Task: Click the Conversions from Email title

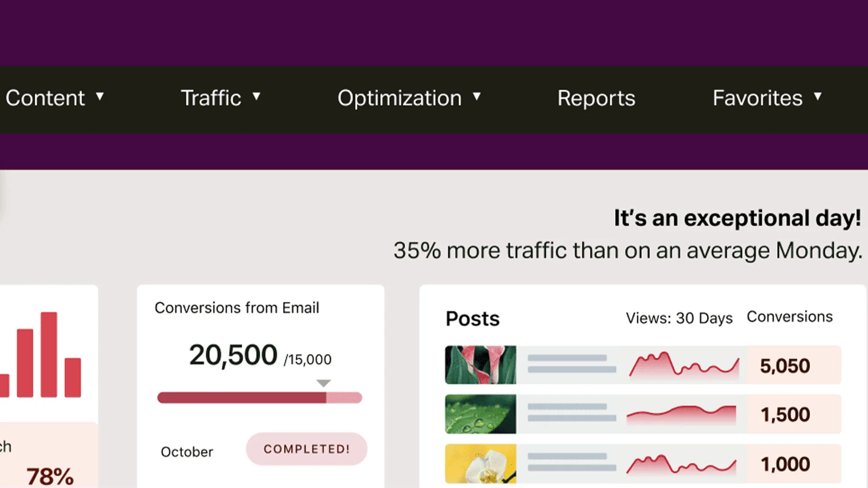Action: 237,308
